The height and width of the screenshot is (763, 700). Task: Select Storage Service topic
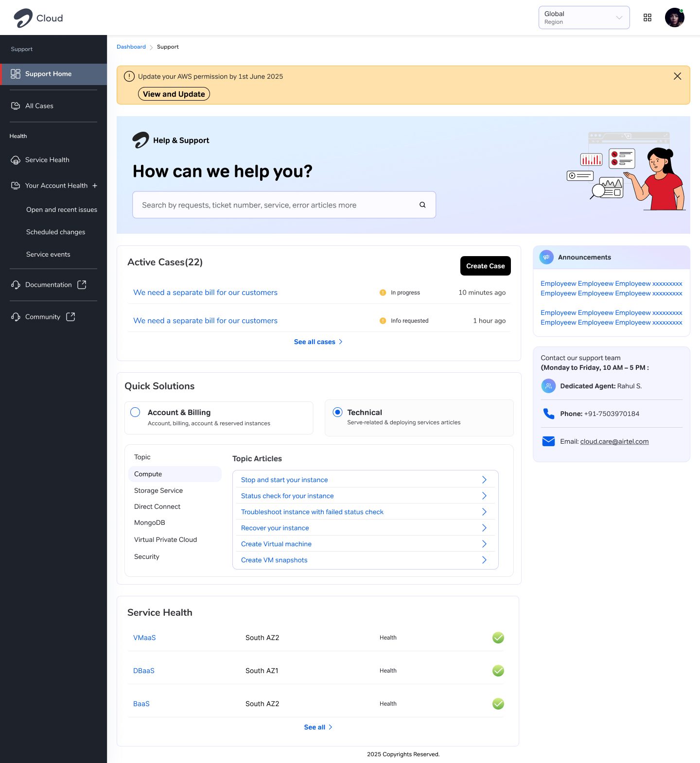pyautogui.click(x=158, y=490)
